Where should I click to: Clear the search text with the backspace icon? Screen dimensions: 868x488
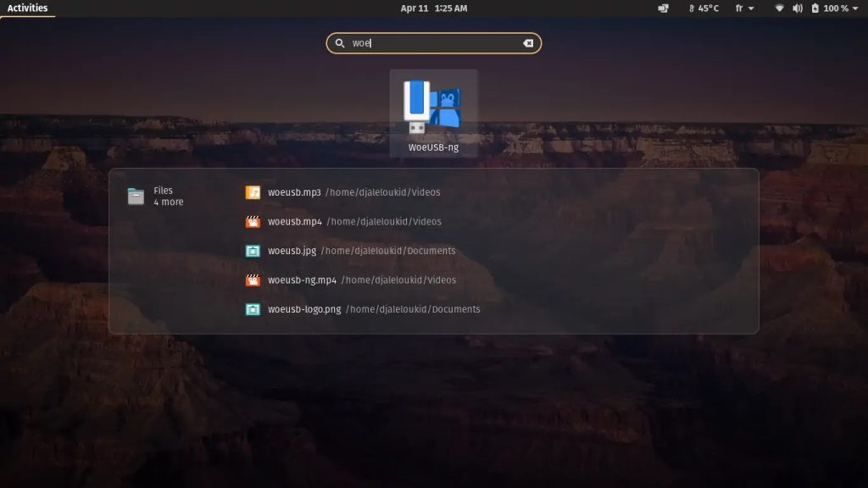(x=528, y=43)
